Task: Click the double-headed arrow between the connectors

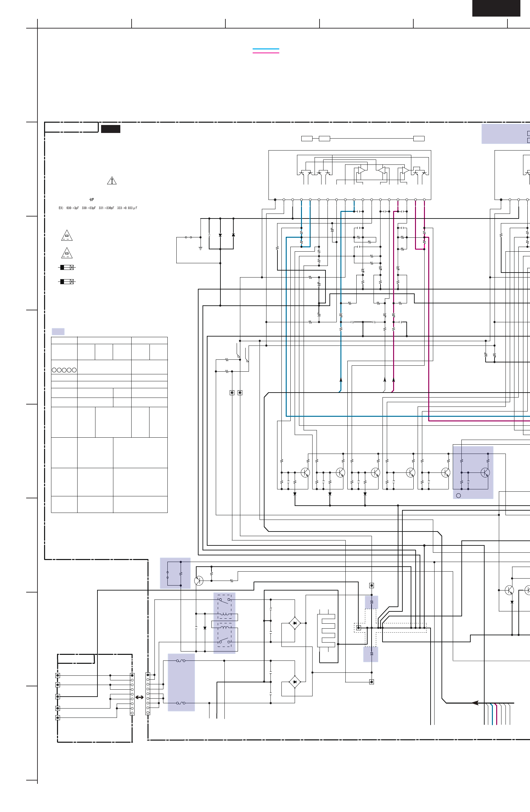Action: [140, 697]
